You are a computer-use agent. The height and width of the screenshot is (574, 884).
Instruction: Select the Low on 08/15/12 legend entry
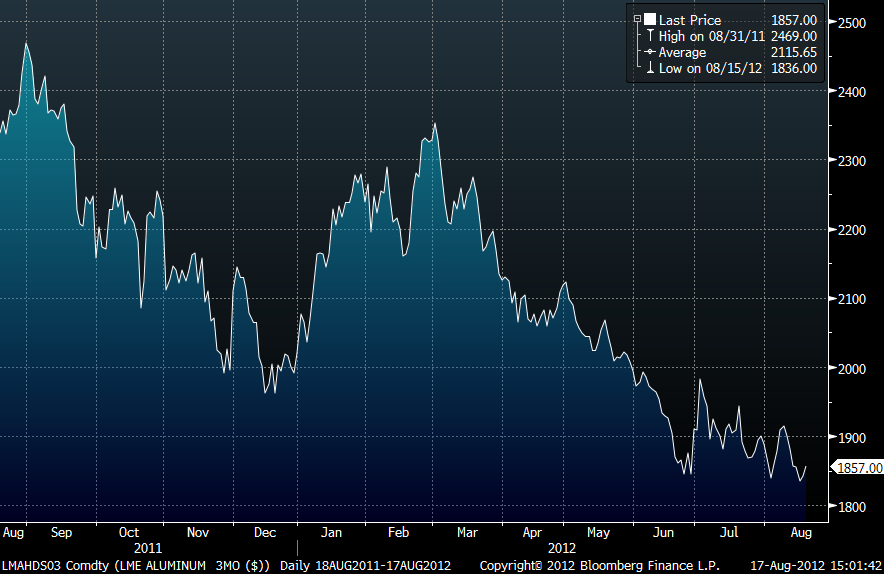(708, 68)
